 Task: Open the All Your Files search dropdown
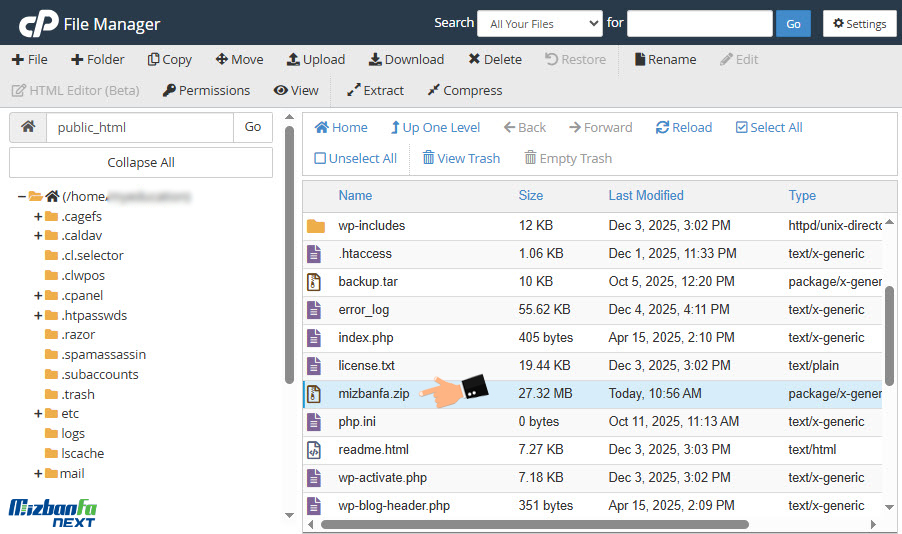tap(539, 23)
